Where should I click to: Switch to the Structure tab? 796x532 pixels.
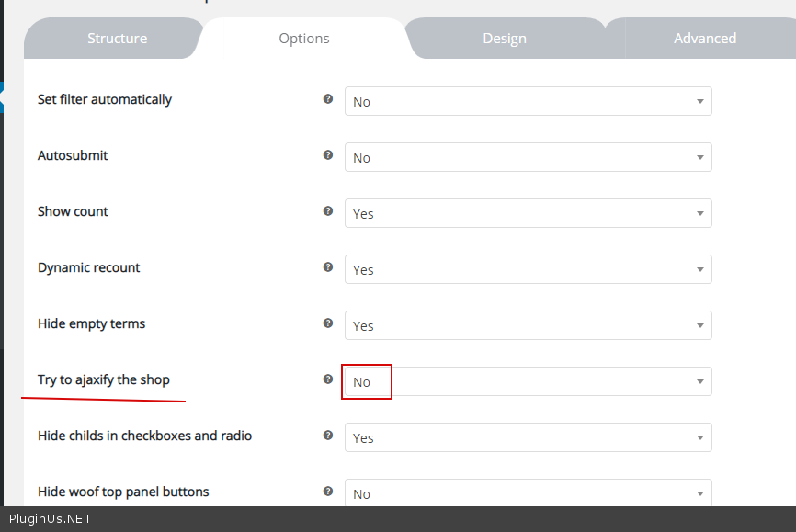pos(117,39)
